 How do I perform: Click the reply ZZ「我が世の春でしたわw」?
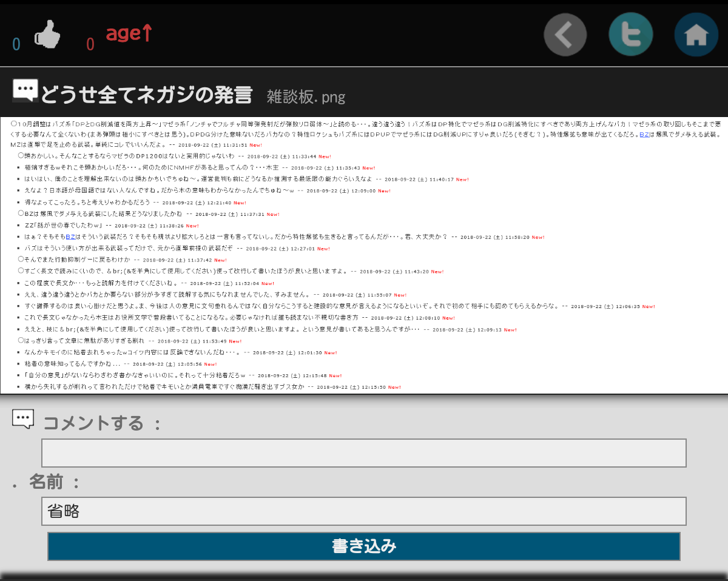[x=112, y=225]
